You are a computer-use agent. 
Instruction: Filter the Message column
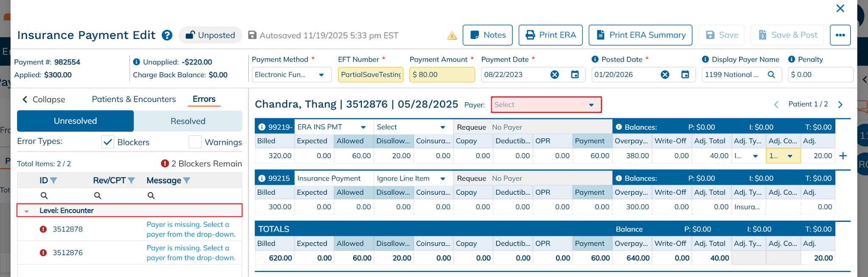[x=186, y=181]
